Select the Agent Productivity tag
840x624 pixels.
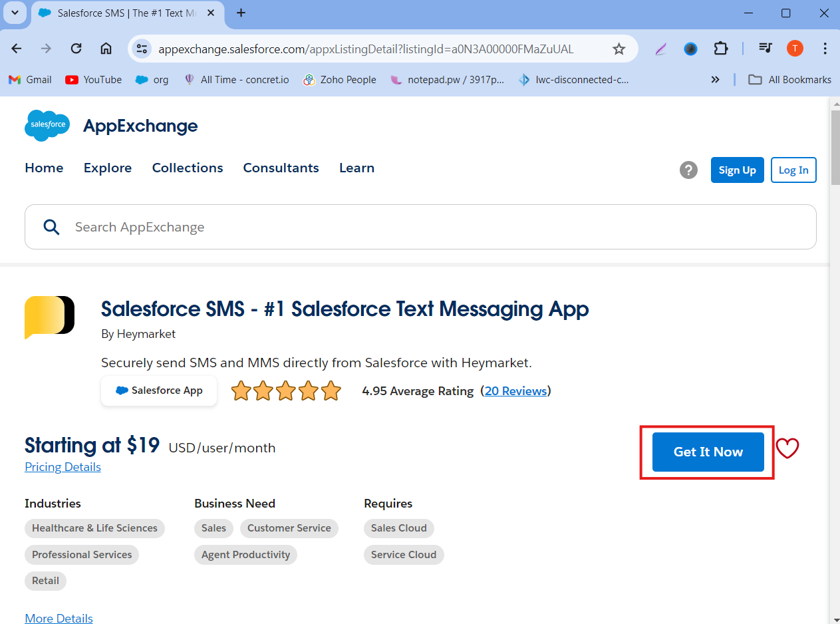click(x=245, y=555)
